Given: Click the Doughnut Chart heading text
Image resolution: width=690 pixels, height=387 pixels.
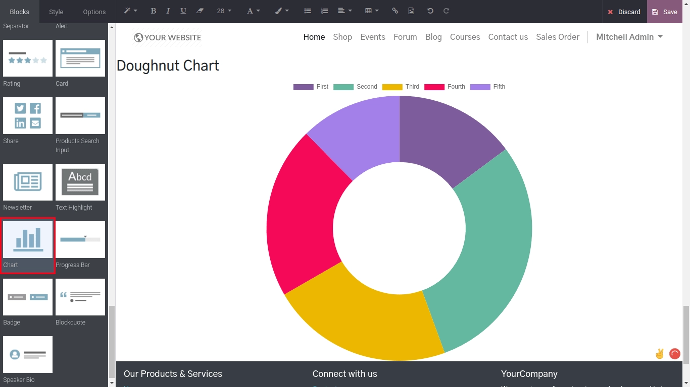Looking at the screenshot, I should click(x=168, y=66).
